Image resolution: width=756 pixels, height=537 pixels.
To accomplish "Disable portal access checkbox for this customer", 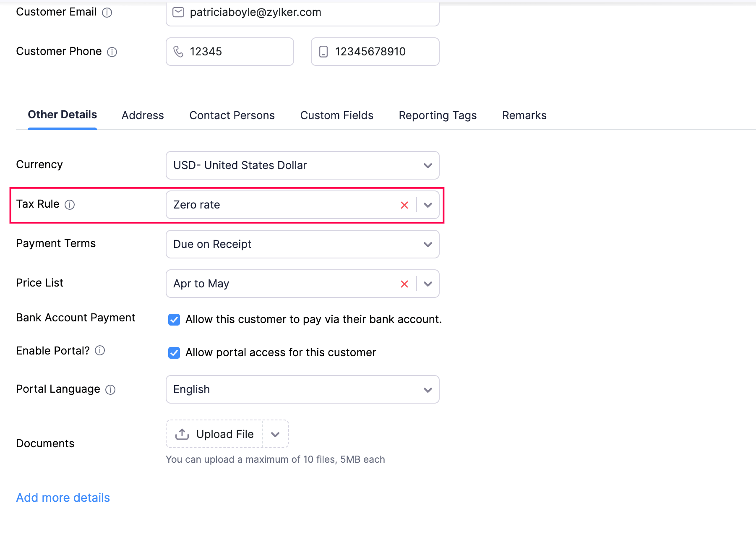I will point(174,353).
